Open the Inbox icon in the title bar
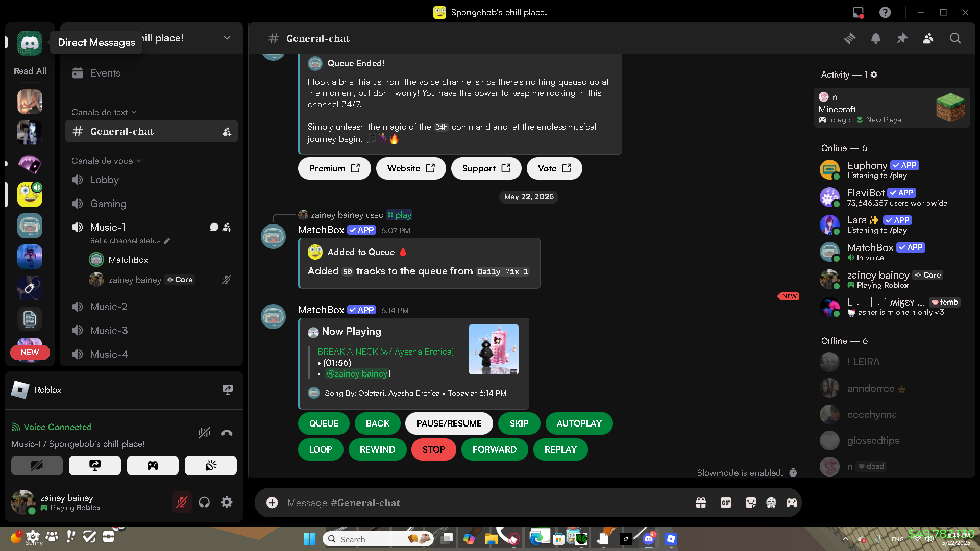This screenshot has height=551, width=980. point(858,12)
